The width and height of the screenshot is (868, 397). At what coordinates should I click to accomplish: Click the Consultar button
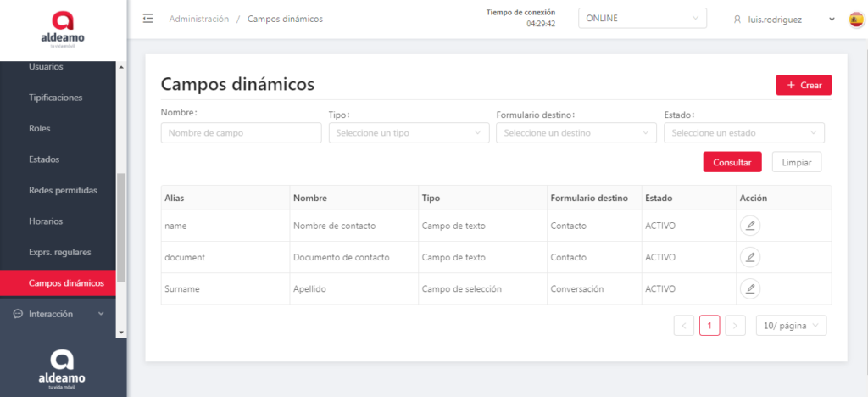[732, 162]
